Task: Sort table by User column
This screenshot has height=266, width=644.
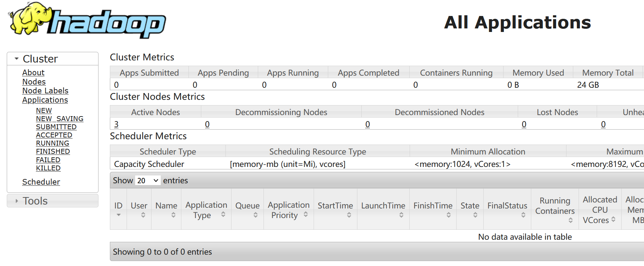Action: [x=139, y=209]
